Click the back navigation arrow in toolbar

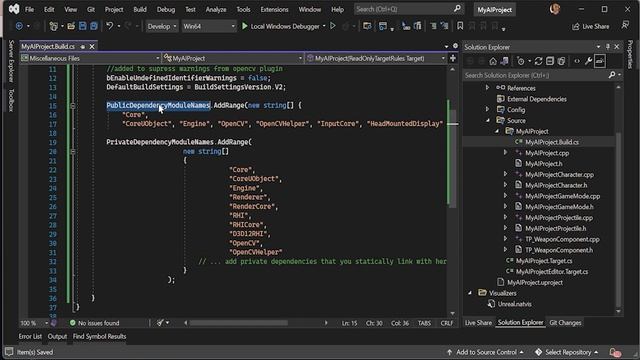[x=19, y=26]
